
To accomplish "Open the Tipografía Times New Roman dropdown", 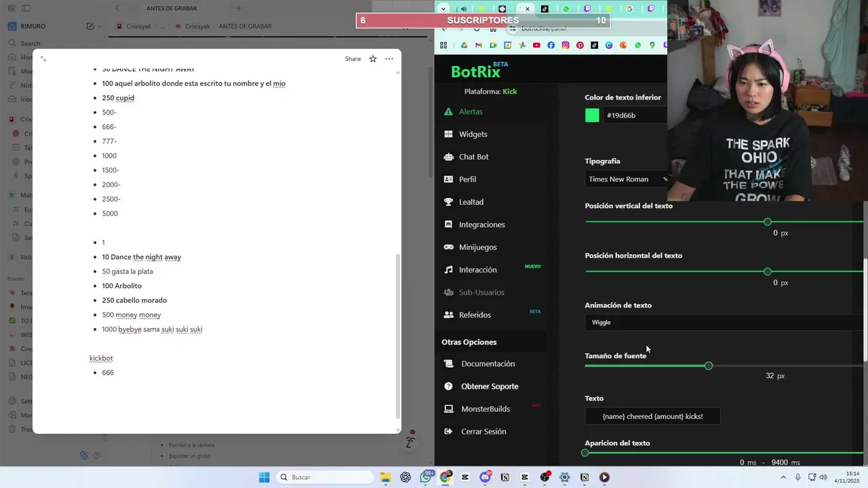I will tap(627, 179).
